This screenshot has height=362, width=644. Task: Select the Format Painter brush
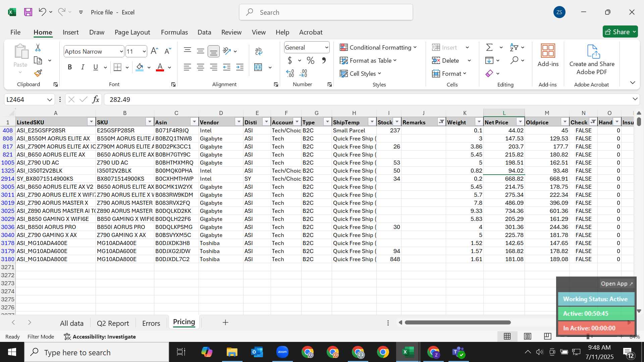point(38,73)
